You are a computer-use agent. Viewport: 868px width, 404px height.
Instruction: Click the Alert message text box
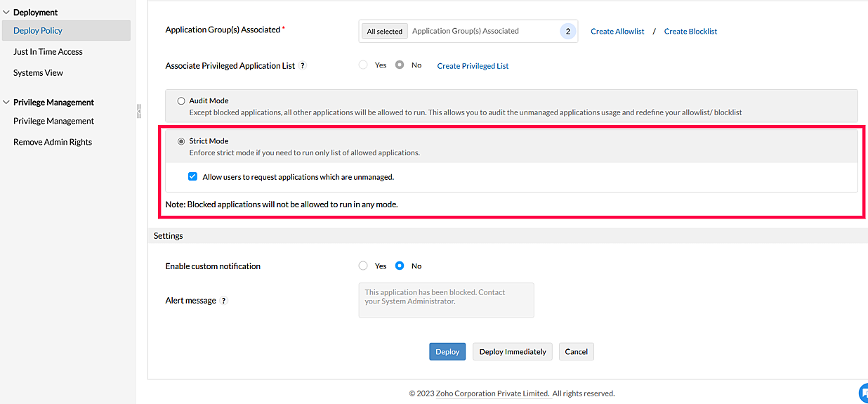(446, 300)
